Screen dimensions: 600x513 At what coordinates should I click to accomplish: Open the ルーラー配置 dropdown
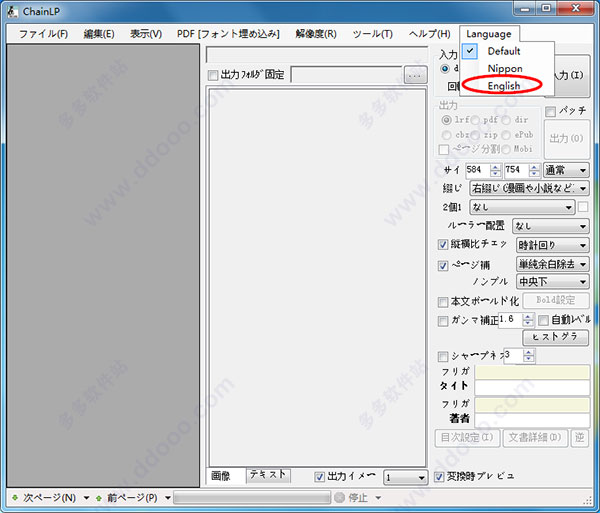tap(551, 226)
